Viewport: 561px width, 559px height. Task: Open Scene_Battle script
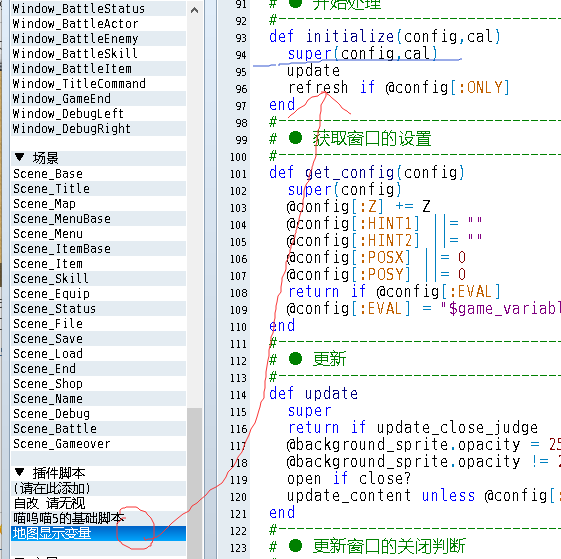[99, 429]
